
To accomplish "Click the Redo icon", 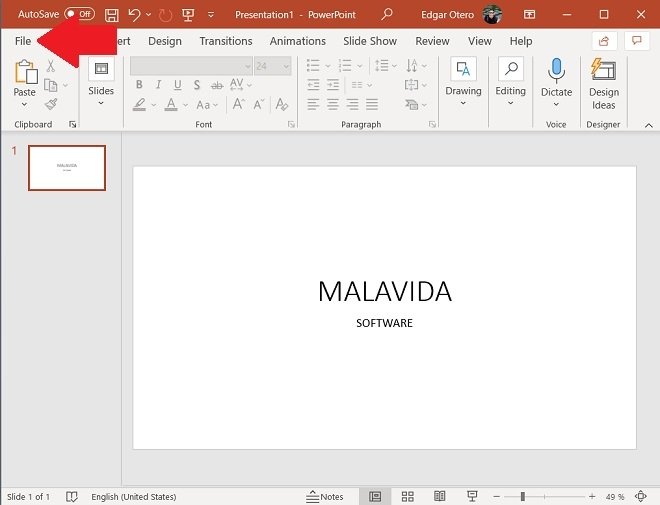I will click(x=165, y=15).
